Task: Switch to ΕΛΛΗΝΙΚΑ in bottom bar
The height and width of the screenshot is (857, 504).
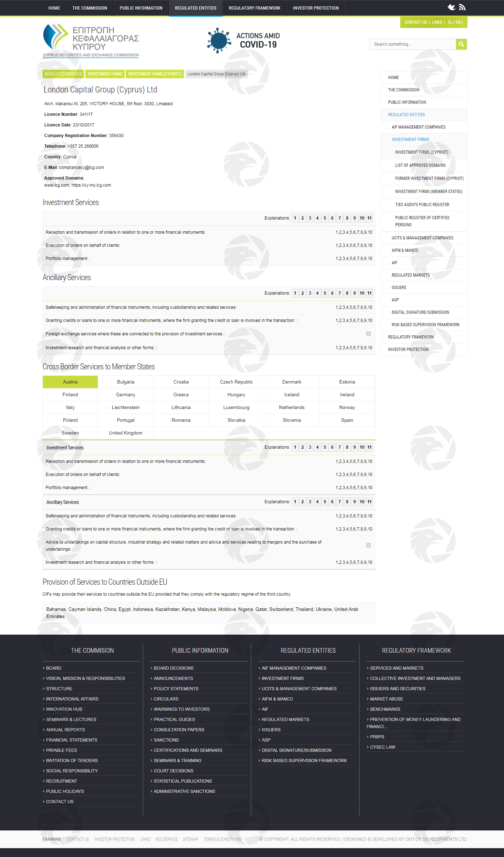Action: tap(52, 839)
